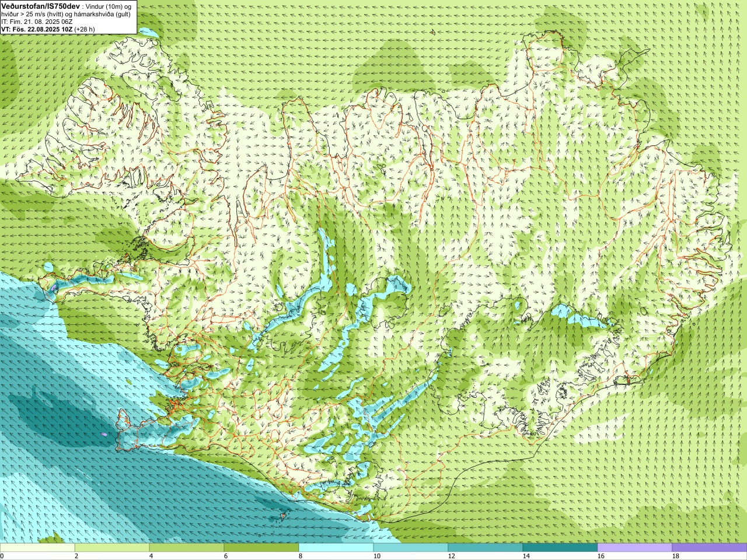The height and width of the screenshot is (560, 747).
Task: Click the palest yellow 0–2 m/s legend swatch
Action: tap(37, 548)
